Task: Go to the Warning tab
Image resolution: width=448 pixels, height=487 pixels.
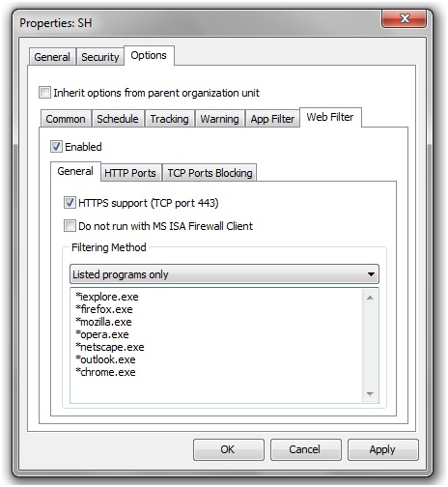Action: 220,119
